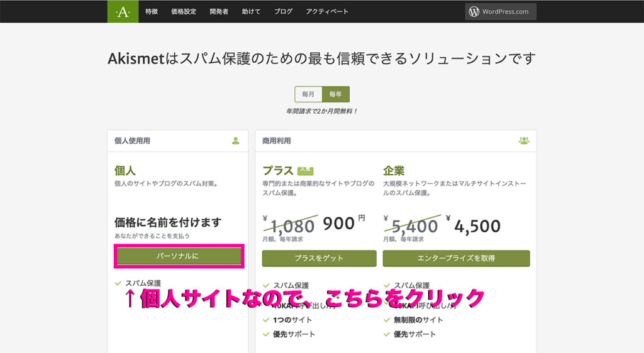
Task: Click スパム保護 under the 個人 plan
Action: 143,283
